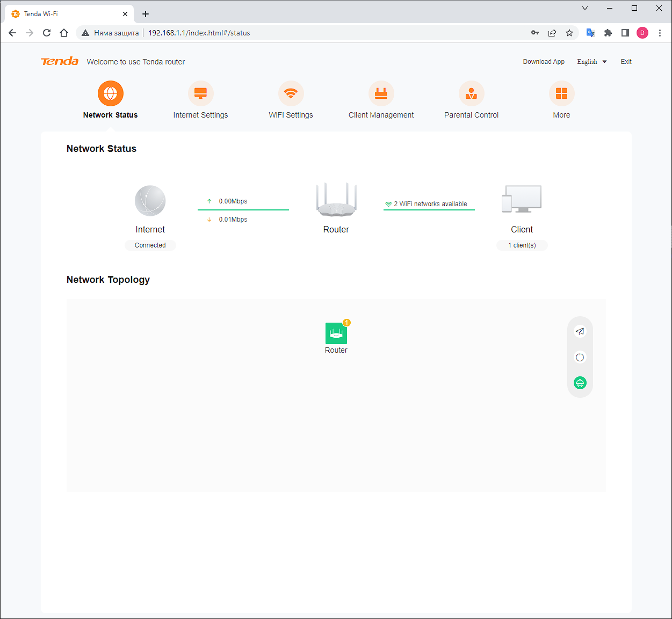Open saved passwords key icon
The image size is (672, 619).
coord(535,33)
